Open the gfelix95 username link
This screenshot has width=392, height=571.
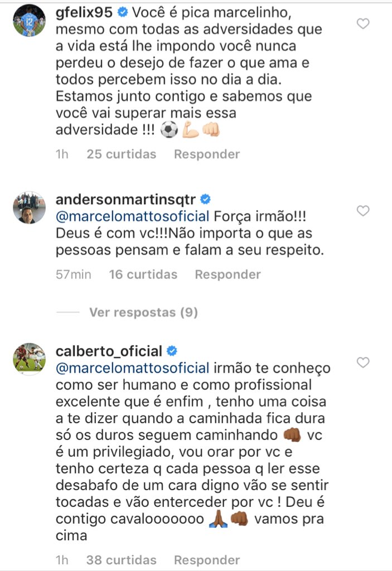point(85,10)
